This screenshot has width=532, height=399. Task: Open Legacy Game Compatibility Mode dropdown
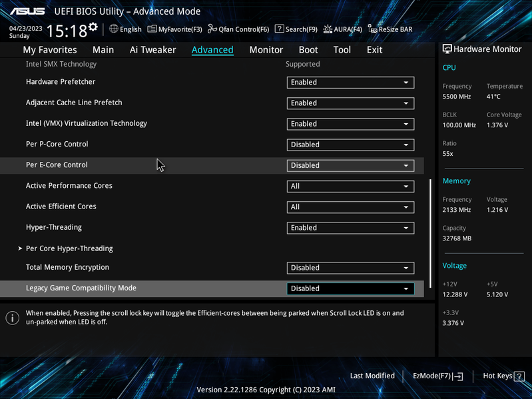pyautogui.click(x=350, y=288)
